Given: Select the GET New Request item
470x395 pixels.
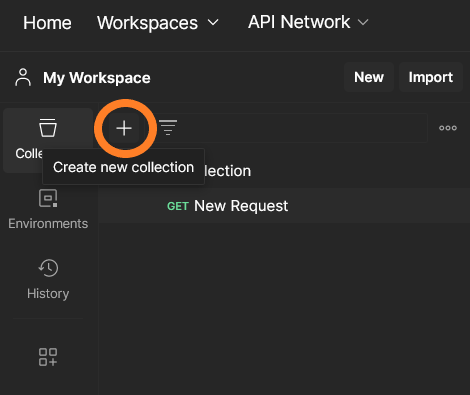Looking at the screenshot, I should click(284, 206).
